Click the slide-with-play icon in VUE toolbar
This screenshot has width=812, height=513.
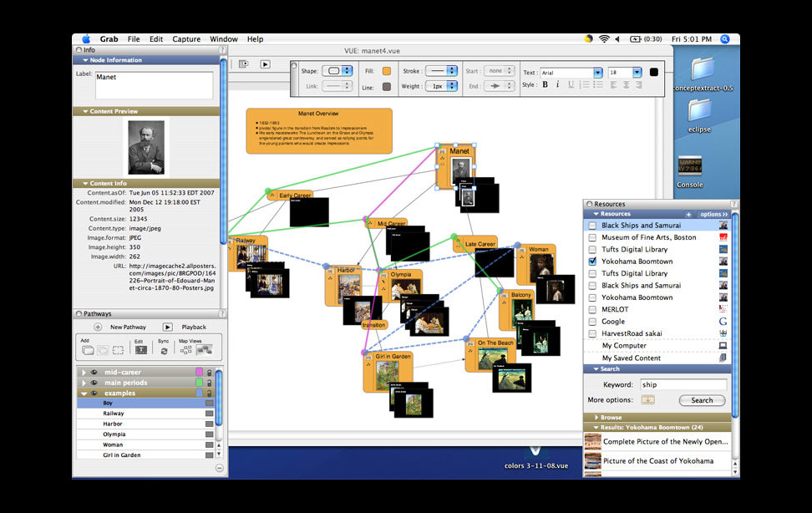click(x=243, y=64)
